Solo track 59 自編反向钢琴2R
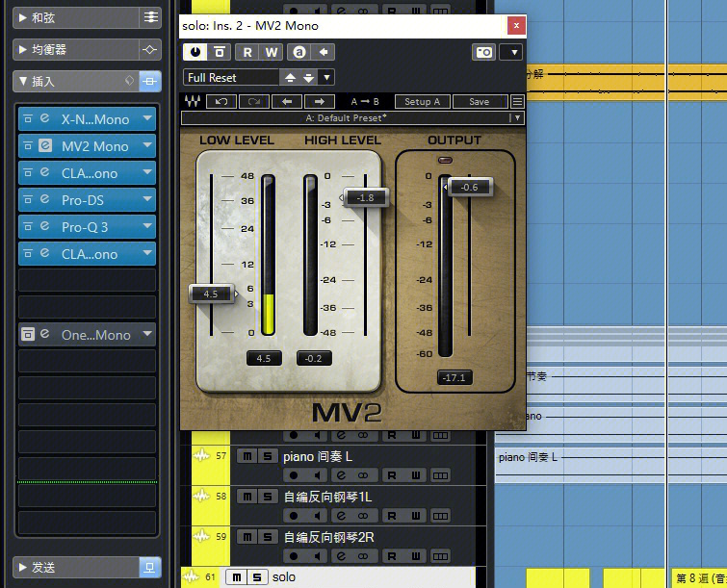 [x=268, y=537]
